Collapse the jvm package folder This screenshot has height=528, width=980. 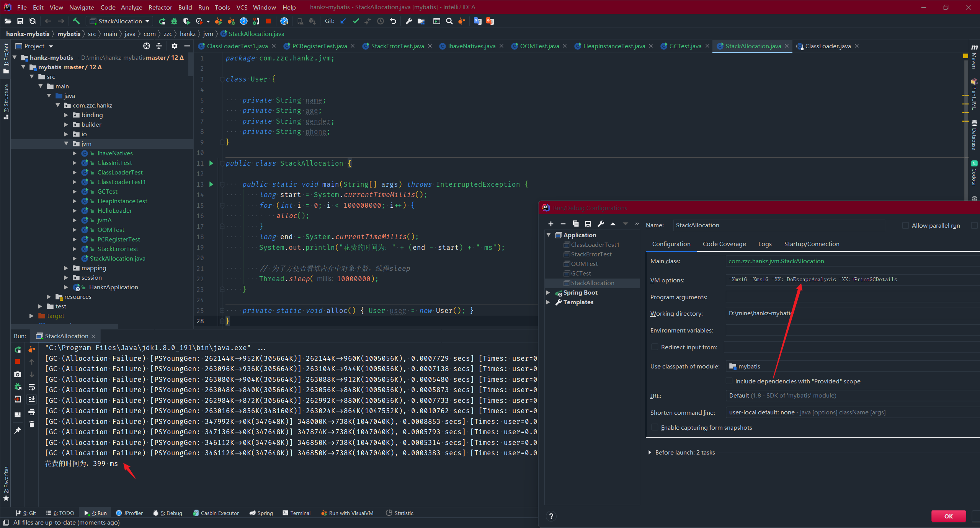click(x=66, y=143)
